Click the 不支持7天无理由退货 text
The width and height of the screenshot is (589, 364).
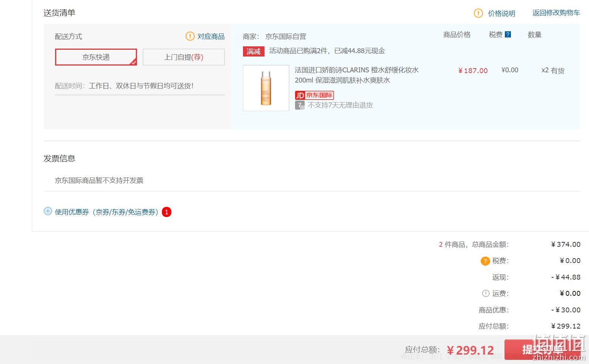[340, 105]
